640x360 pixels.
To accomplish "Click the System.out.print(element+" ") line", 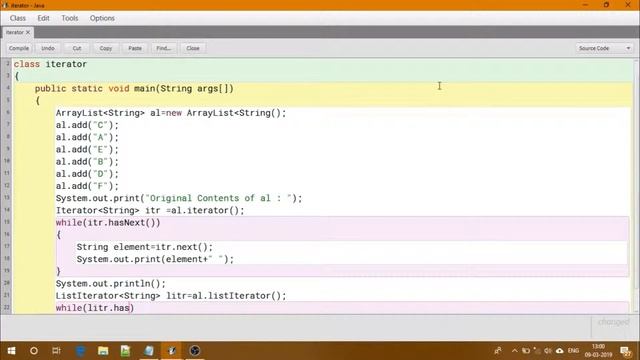I will [x=155, y=259].
